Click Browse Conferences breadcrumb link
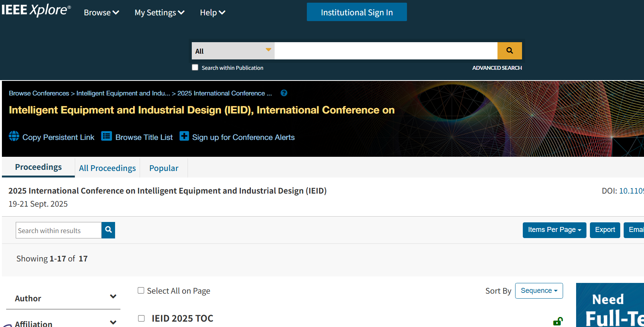The height and width of the screenshot is (327, 644). [x=39, y=93]
